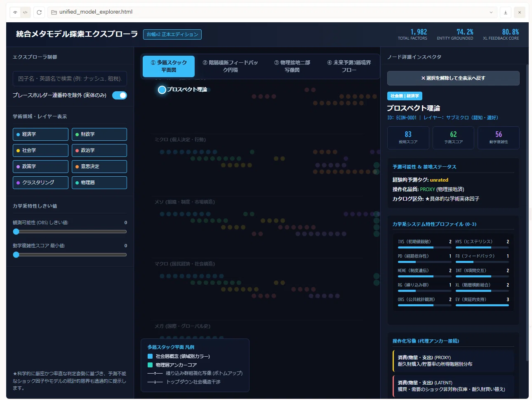532x400 pixels.
Task: Click the トップダウン社会構造干渉 arrow legend entry
Action: (x=184, y=382)
